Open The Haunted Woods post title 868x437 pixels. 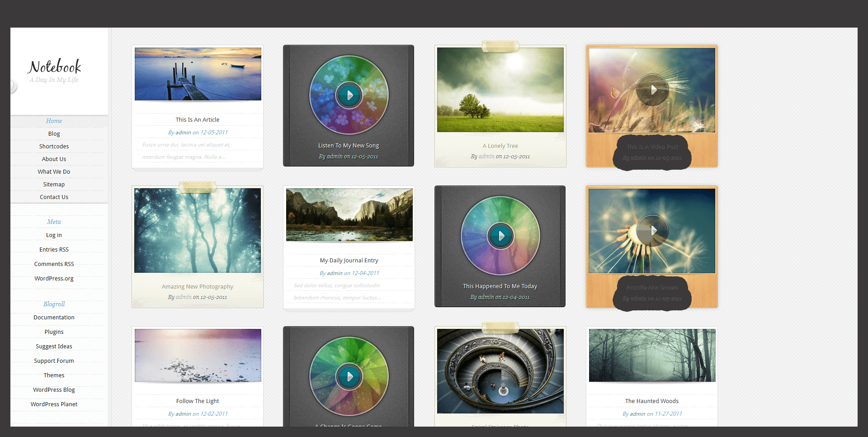[x=652, y=401]
